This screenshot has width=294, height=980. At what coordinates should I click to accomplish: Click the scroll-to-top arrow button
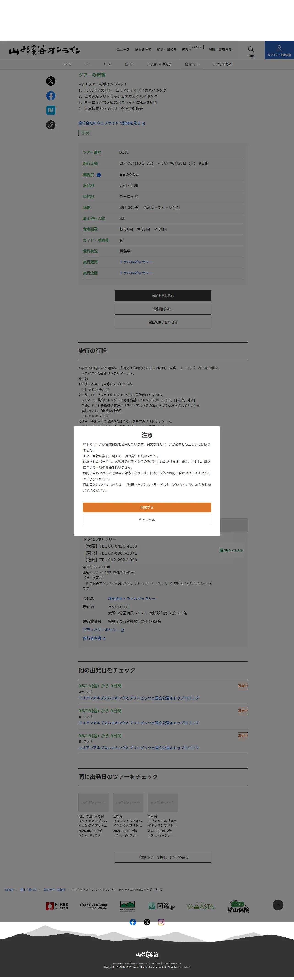coord(278,905)
